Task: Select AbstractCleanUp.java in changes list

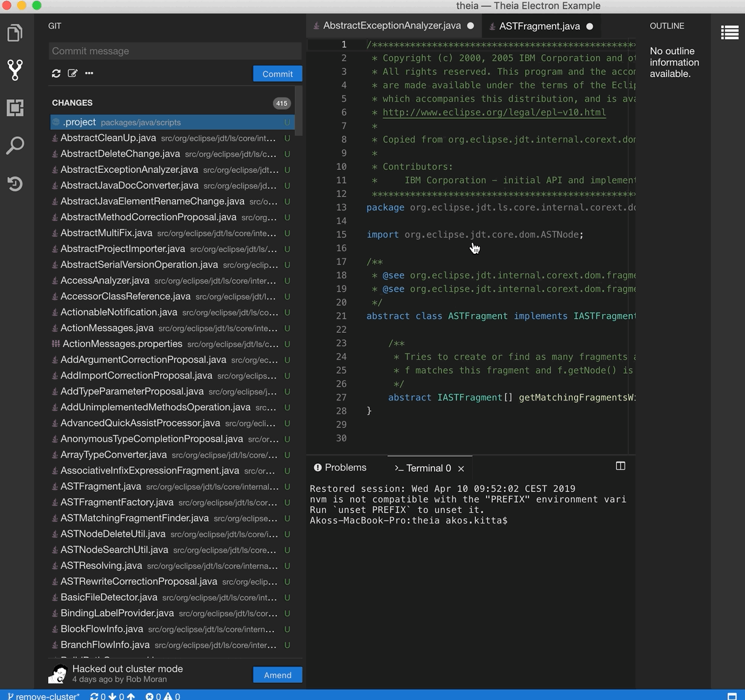Action: pos(172,138)
